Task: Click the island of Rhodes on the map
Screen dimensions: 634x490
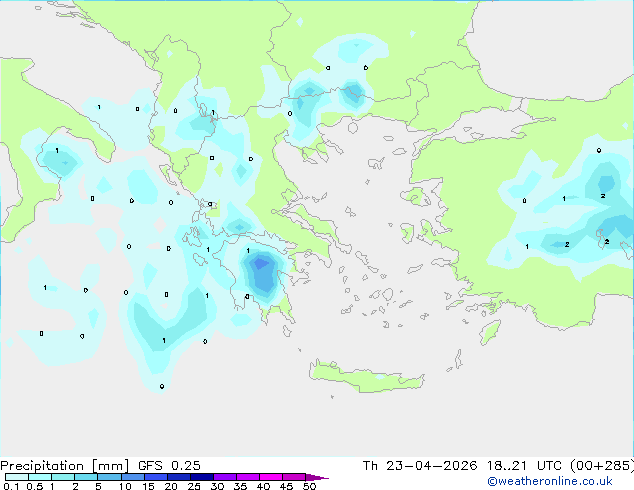Action: pos(490,332)
